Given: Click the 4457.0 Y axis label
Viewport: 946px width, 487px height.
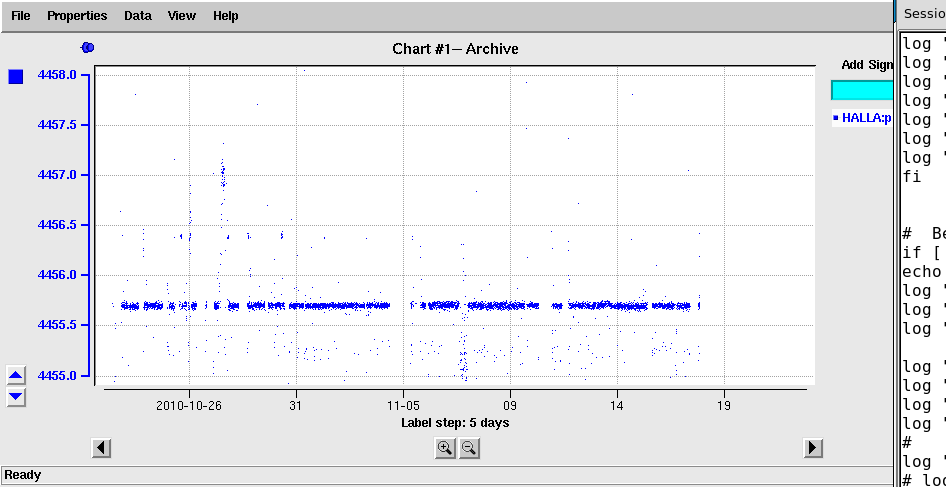Looking at the screenshot, I should click(57, 175).
